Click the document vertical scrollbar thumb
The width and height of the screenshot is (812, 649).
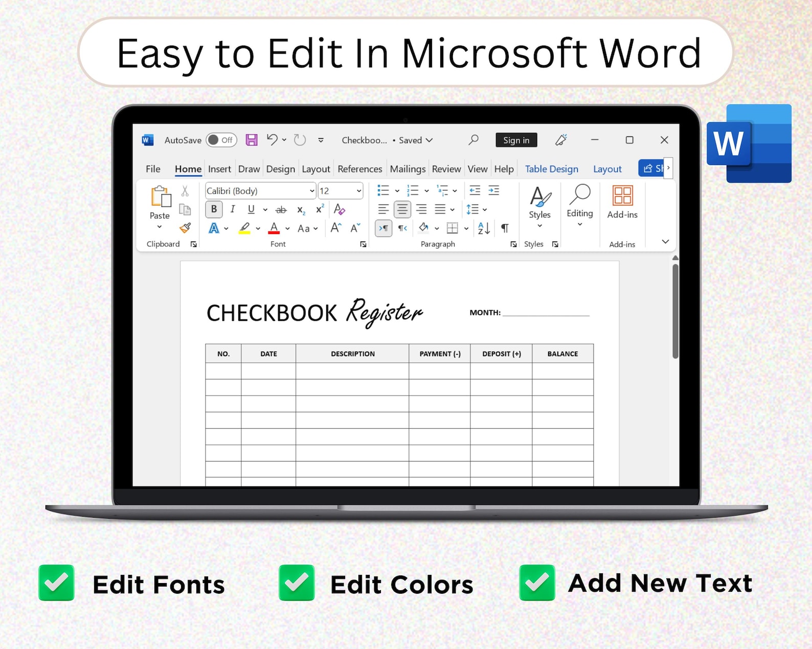click(675, 311)
